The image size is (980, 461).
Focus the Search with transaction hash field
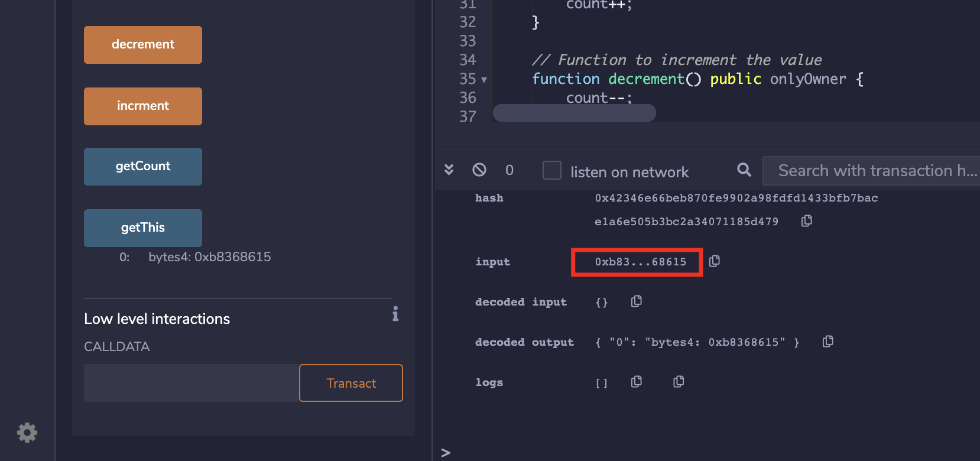pos(871,171)
